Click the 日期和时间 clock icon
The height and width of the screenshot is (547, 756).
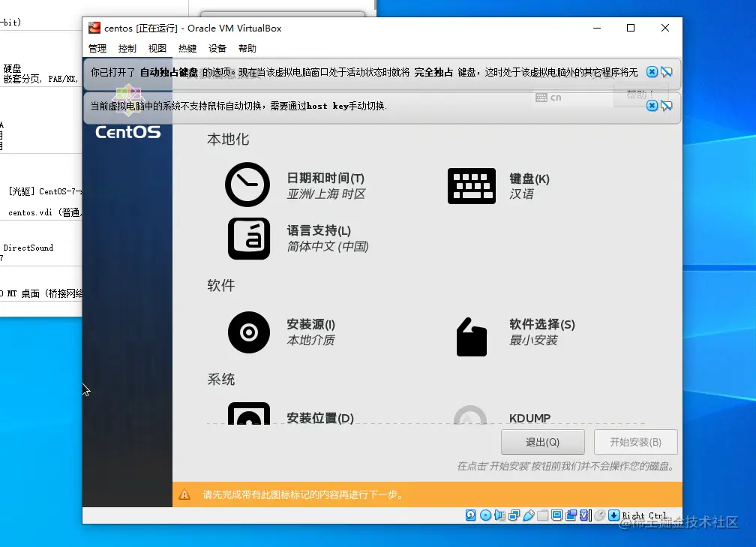pyautogui.click(x=247, y=185)
